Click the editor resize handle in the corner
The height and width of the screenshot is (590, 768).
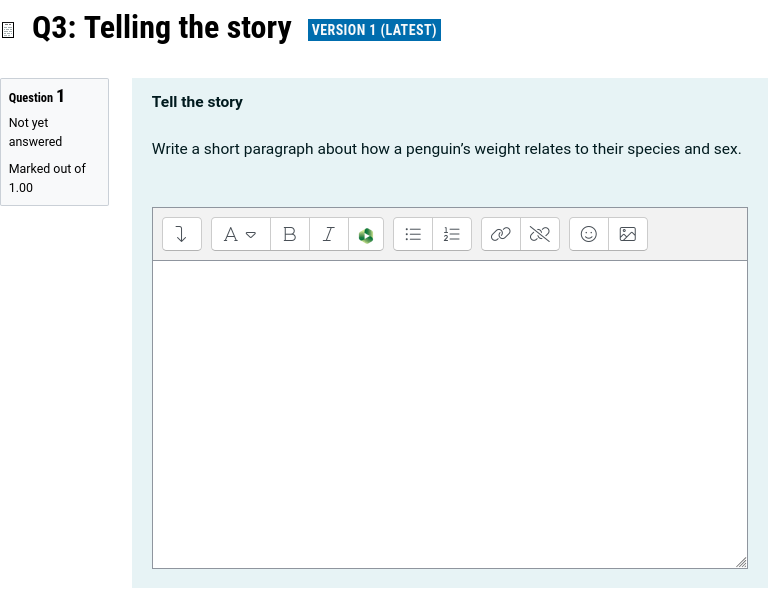point(741,563)
